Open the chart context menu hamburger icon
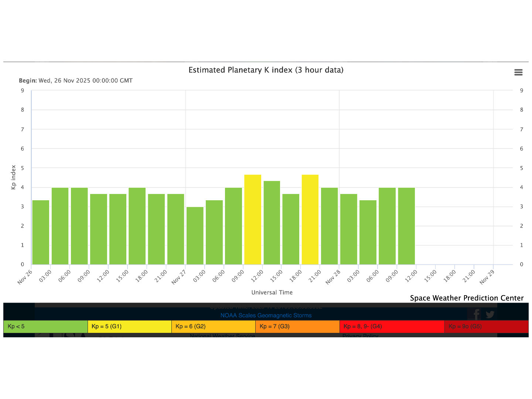 click(x=518, y=72)
